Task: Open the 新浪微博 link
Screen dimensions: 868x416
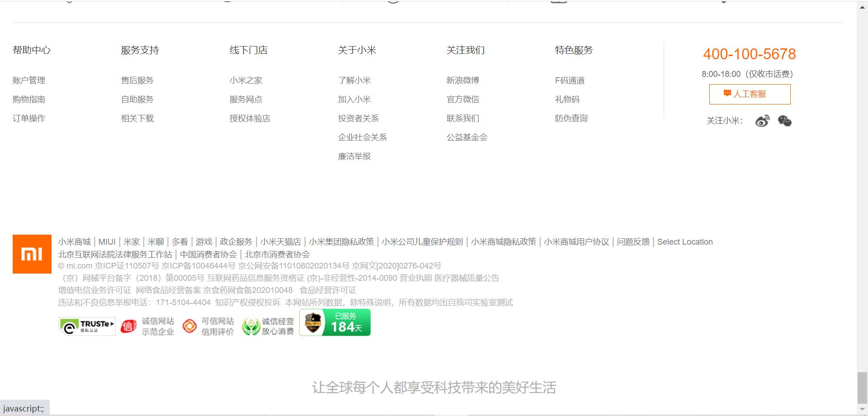Action: click(x=463, y=80)
